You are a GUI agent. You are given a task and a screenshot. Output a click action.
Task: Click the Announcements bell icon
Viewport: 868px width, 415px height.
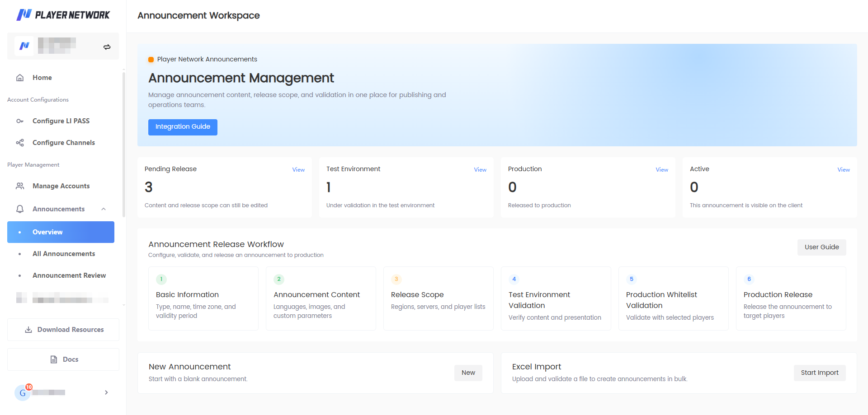coord(20,209)
